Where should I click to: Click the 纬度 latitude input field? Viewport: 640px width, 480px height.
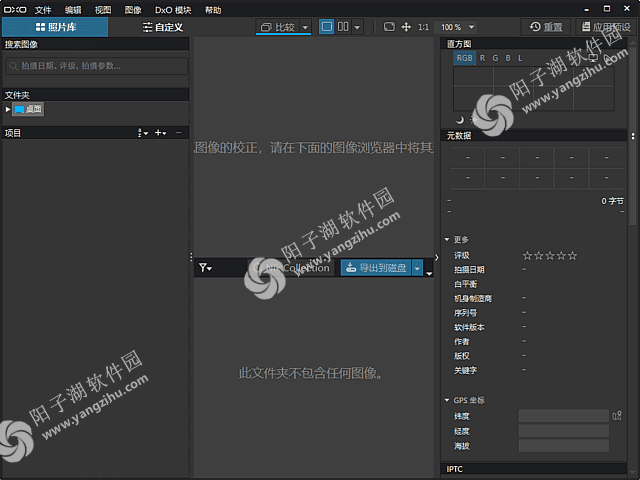click(564, 416)
